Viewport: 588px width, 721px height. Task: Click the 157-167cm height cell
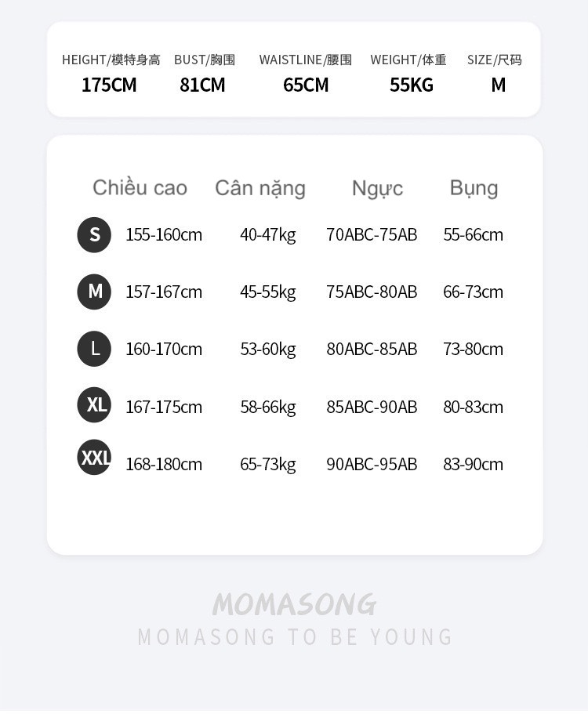(x=164, y=292)
